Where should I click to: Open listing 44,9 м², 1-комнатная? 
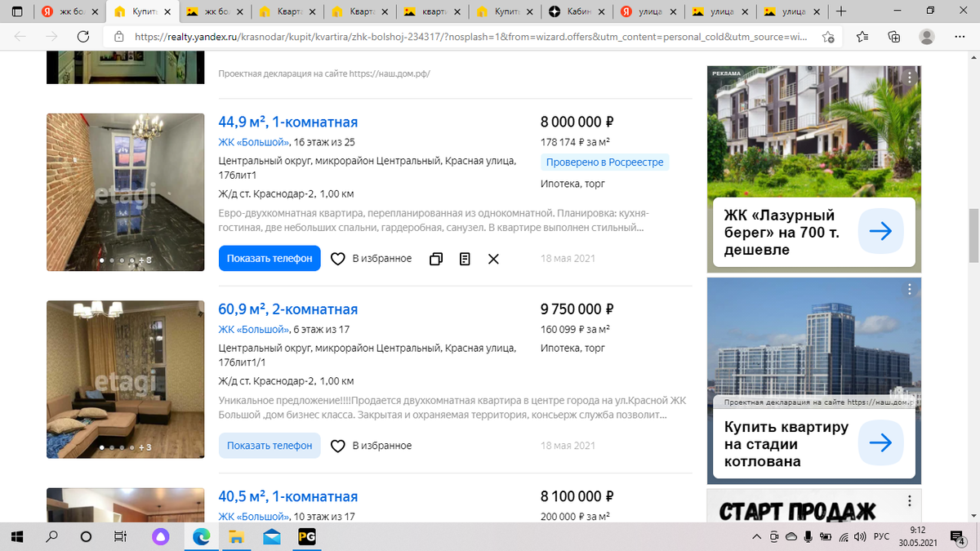pos(288,122)
